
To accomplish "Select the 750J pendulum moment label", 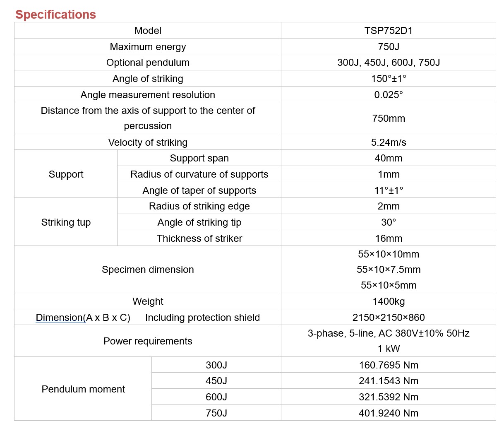I will [216, 413].
